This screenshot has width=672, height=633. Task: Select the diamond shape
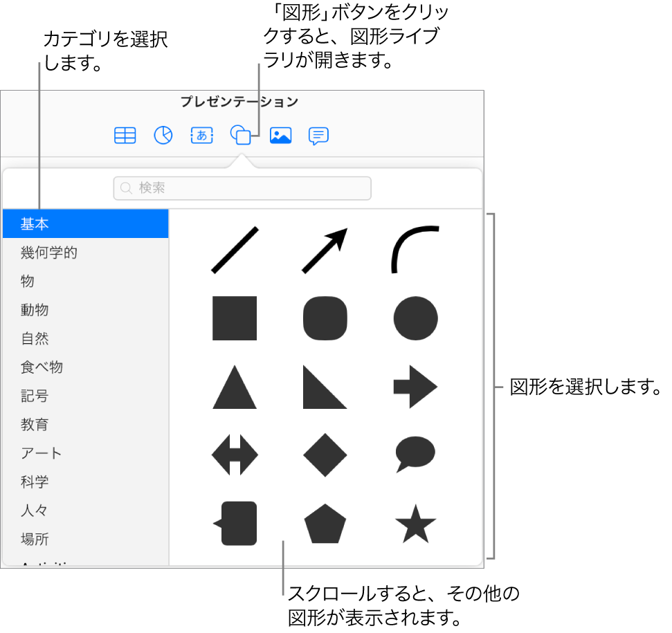click(325, 455)
